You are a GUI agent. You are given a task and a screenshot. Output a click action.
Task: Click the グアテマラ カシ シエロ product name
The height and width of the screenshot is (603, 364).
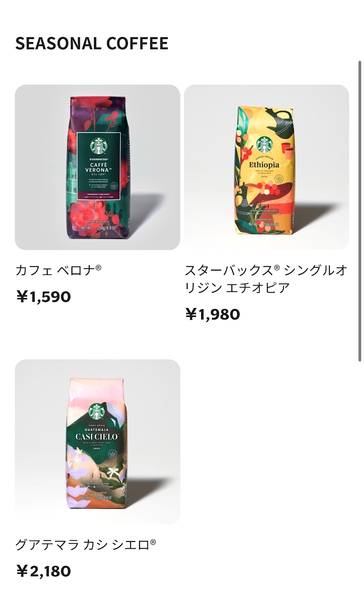click(x=86, y=544)
